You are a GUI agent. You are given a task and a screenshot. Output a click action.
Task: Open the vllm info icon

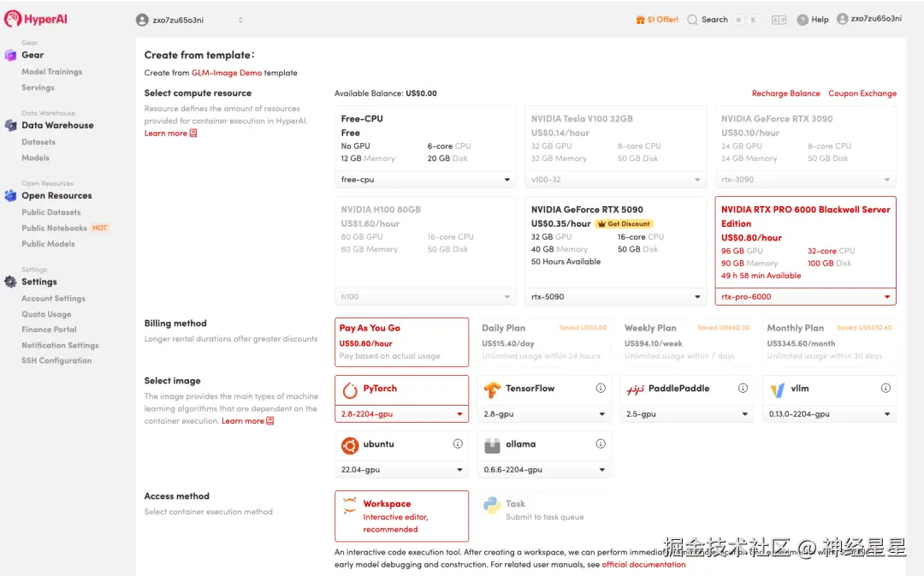885,388
